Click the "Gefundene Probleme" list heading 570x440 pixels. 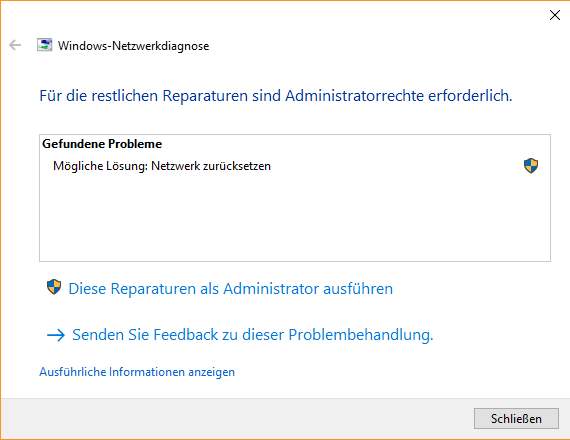[102, 144]
